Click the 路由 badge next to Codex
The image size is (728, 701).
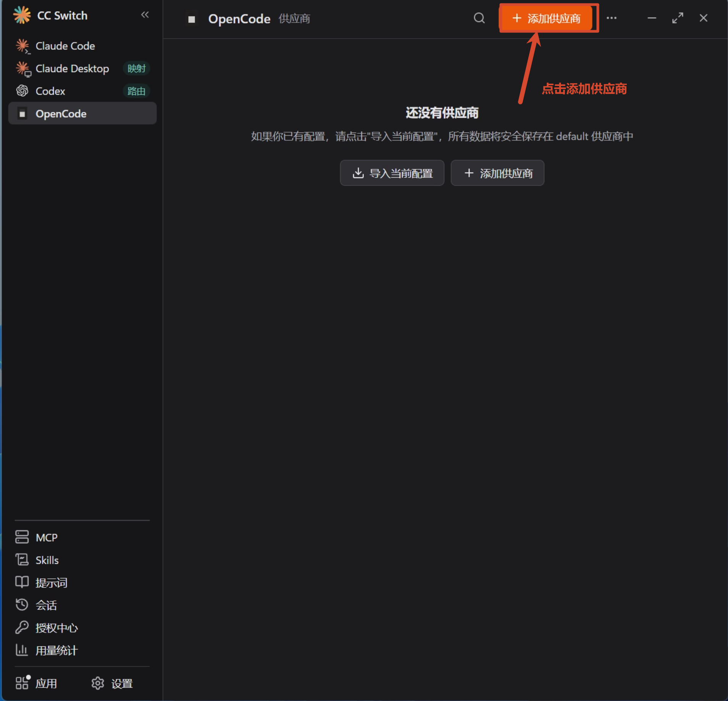tap(136, 91)
